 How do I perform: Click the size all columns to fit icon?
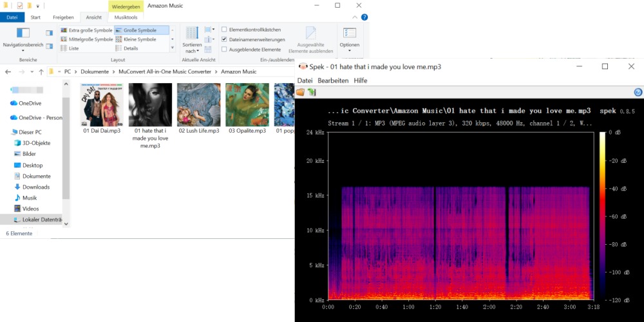pyautogui.click(x=208, y=50)
